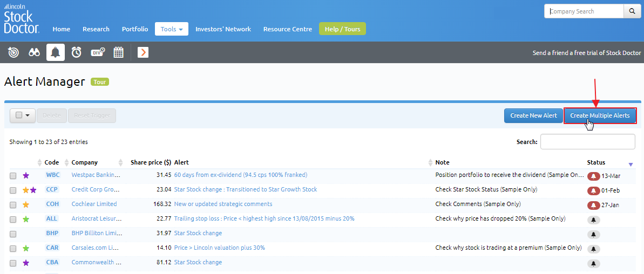This screenshot has width=644, height=274.
Task: Click the green Tour badge
Action: [100, 82]
